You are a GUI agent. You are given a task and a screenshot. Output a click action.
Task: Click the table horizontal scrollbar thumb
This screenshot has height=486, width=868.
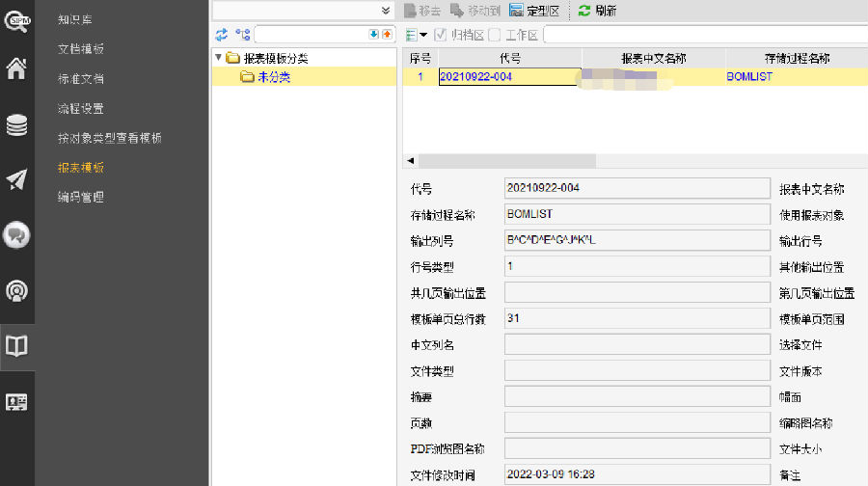coord(507,160)
